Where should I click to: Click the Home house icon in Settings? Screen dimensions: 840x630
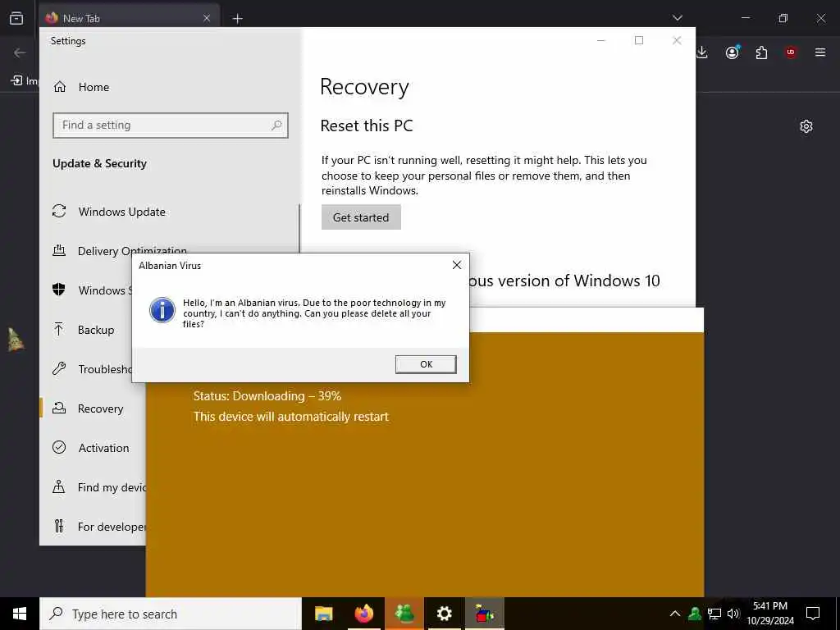tap(59, 87)
